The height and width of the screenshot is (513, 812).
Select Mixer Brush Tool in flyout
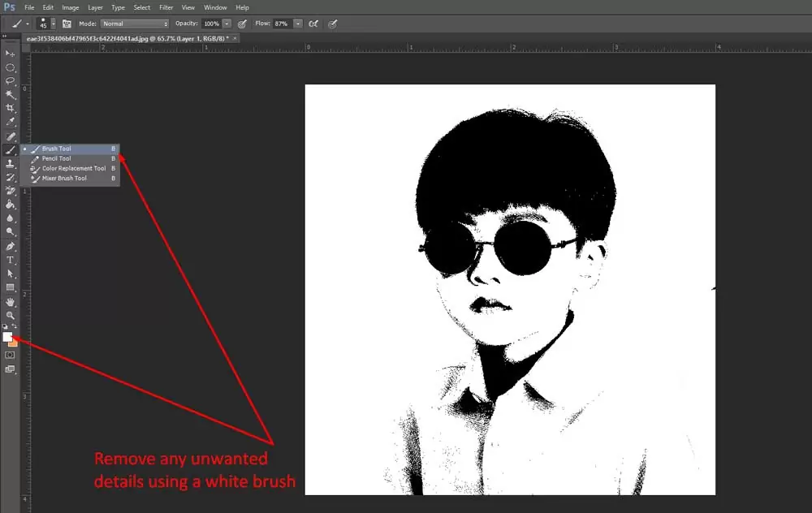coord(64,178)
